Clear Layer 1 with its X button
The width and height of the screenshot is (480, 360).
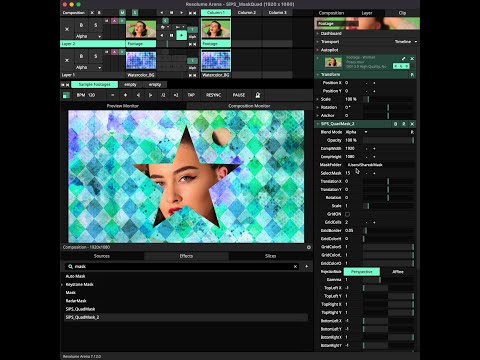(x=67, y=60)
